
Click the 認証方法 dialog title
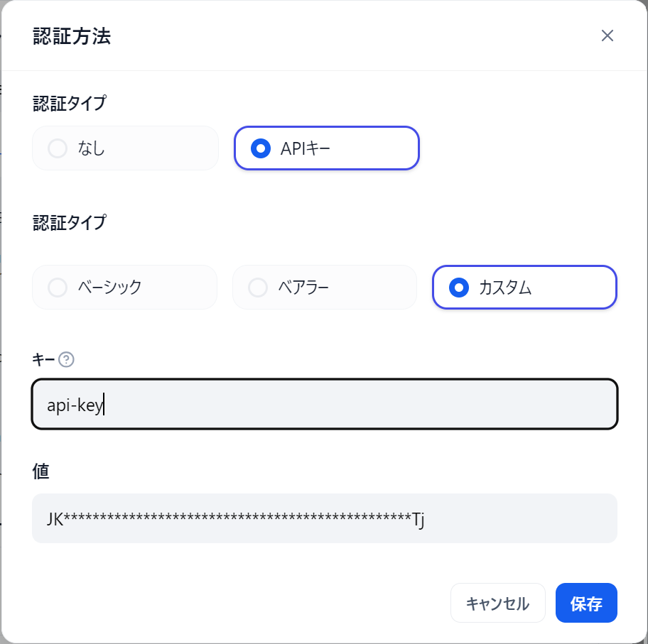[72, 36]
